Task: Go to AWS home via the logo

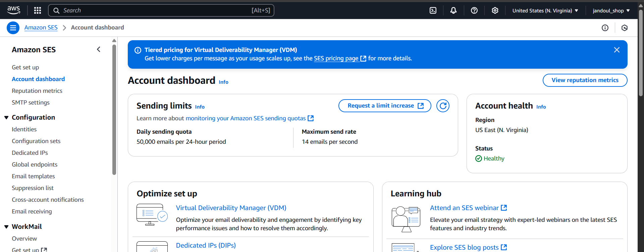Action: pyautogui.click(x=14, y=10)
